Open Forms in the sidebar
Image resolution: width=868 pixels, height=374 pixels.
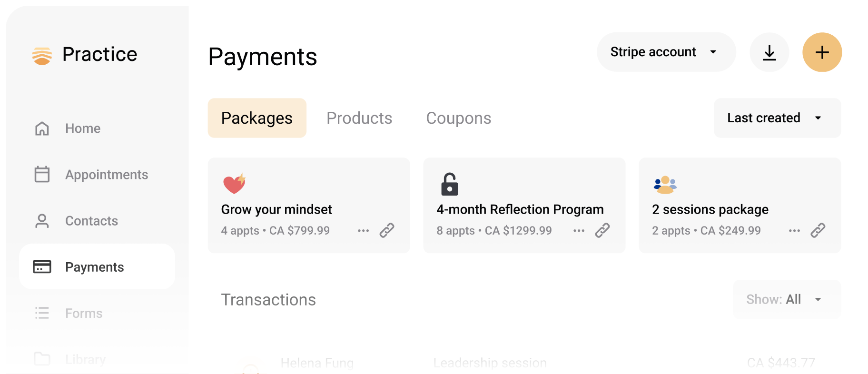[84, 313]
